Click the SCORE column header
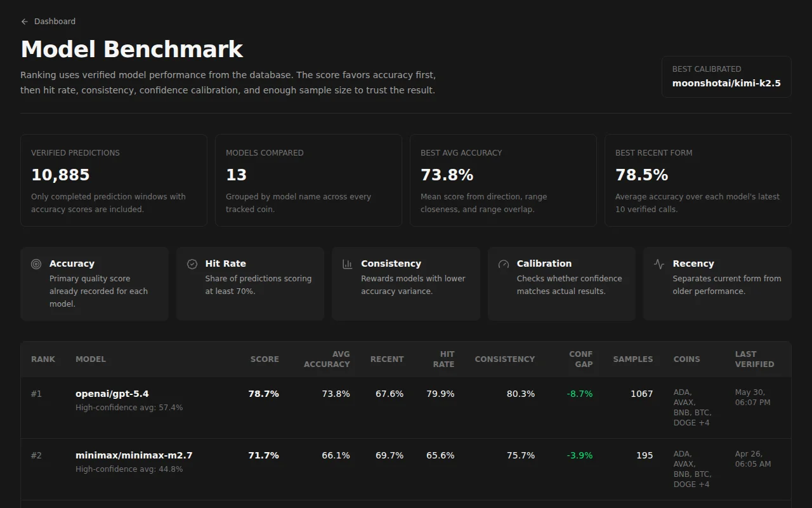The image size is (812, 508). coord(265,359)
